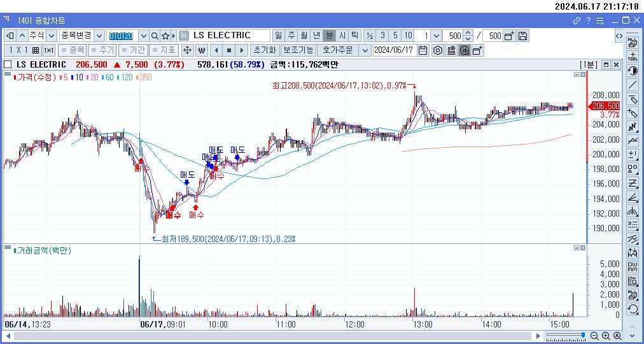Adjust the chart zoom slider at bottom right

click(x=566, y=336)
